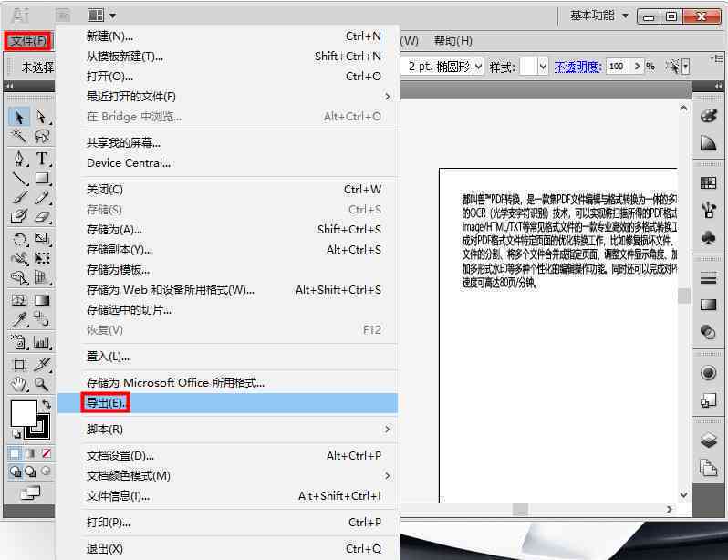Image resolution: width=728 pixels, height=560 pixels.
Task: Open the 样式 style dropdown
Action: click(x=543, y=67)
